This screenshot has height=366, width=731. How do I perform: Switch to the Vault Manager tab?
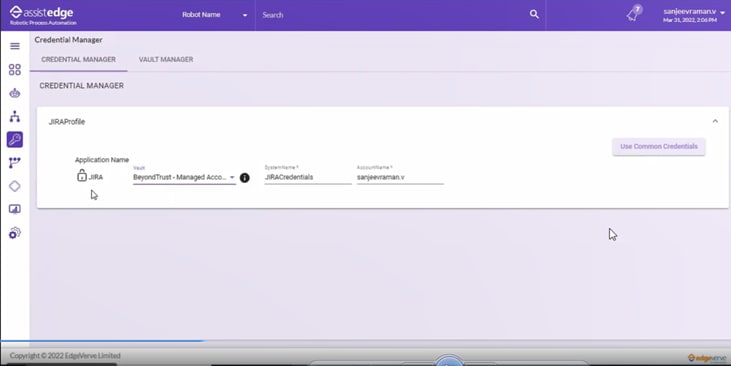(x=166, y=60)
